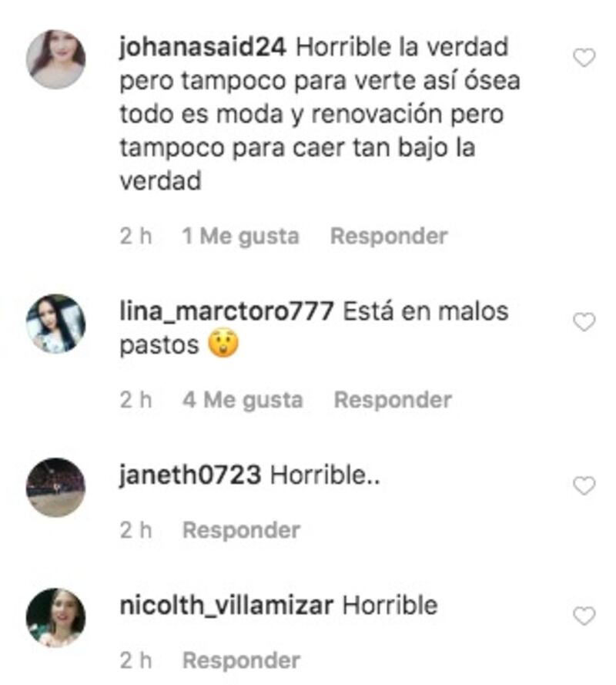Image resolution: width=616 pixels, height=685 pixels.
Task: Like lina_marctoro777's comment with the heart
Action: 584,322
